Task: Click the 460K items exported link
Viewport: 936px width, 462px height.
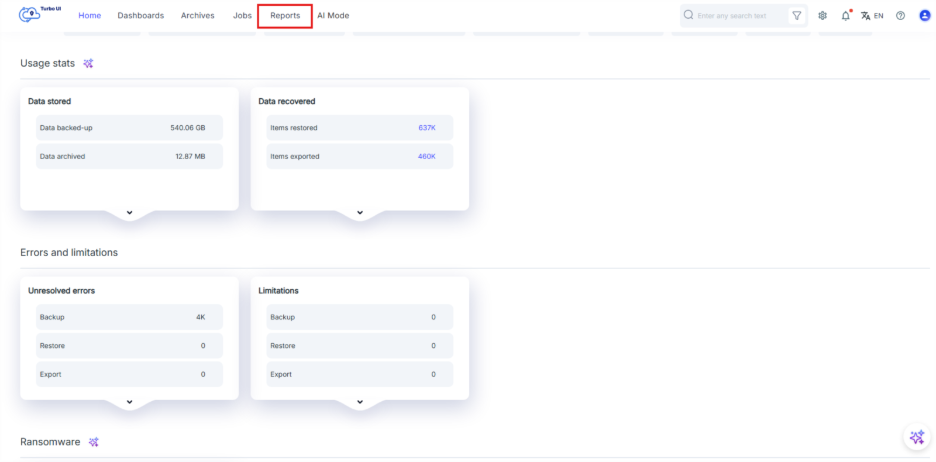Action: 427,156
